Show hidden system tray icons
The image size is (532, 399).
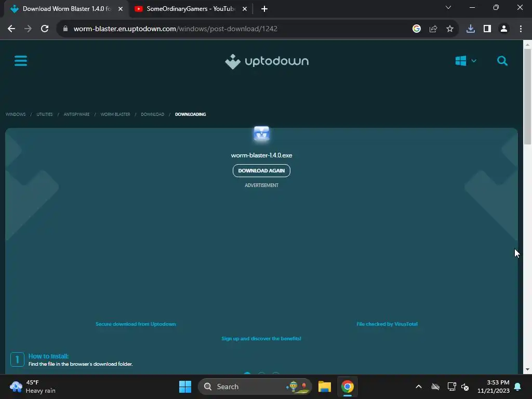(419, 387)
